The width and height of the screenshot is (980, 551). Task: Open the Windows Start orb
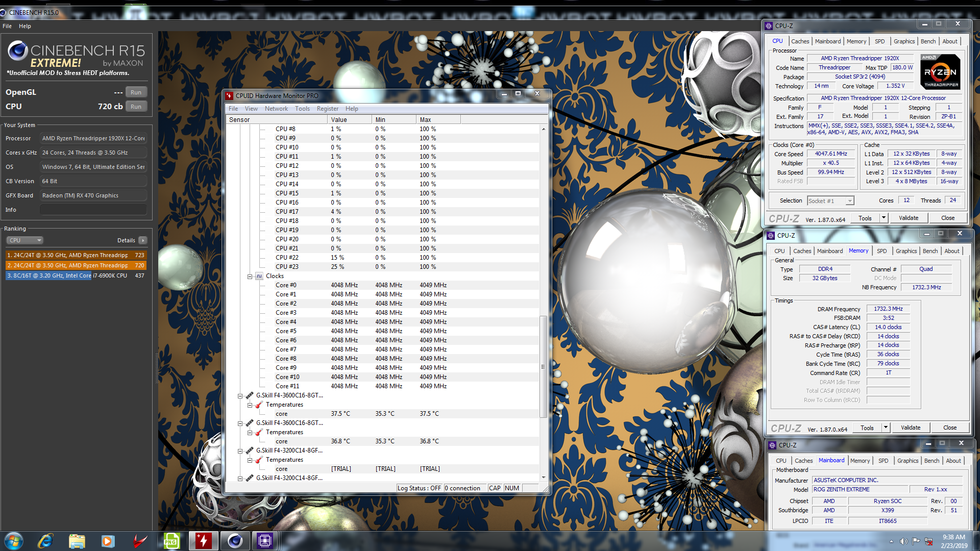(x=14, y=541)
